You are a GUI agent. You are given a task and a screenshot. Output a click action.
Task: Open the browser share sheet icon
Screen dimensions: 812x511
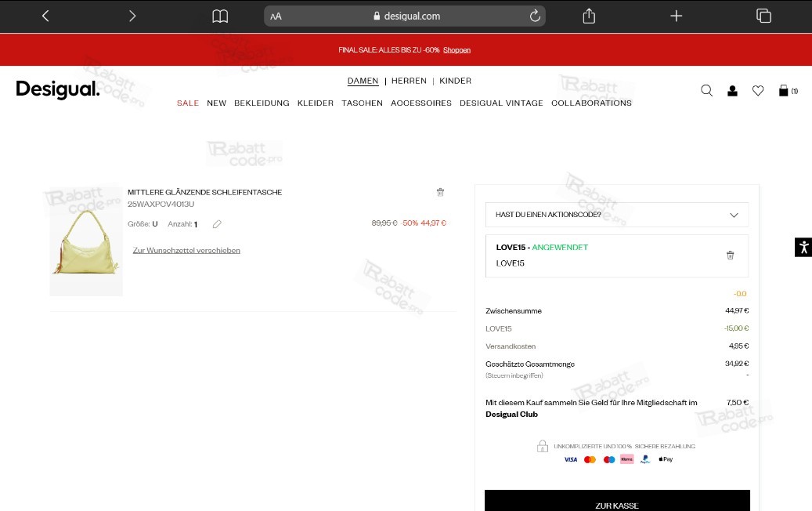pos(589,16)
